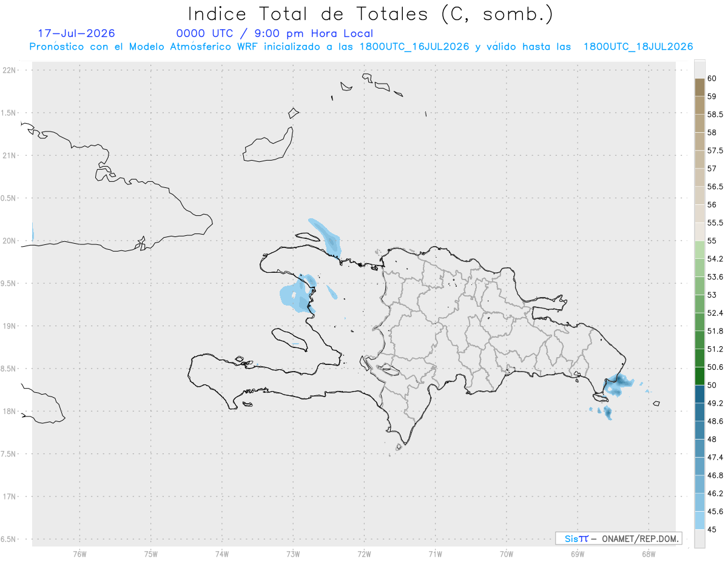The width and height of the screenshot is (728, 562).
Task: Click the "74W" longitude label
Action: [x=221, y=554]
